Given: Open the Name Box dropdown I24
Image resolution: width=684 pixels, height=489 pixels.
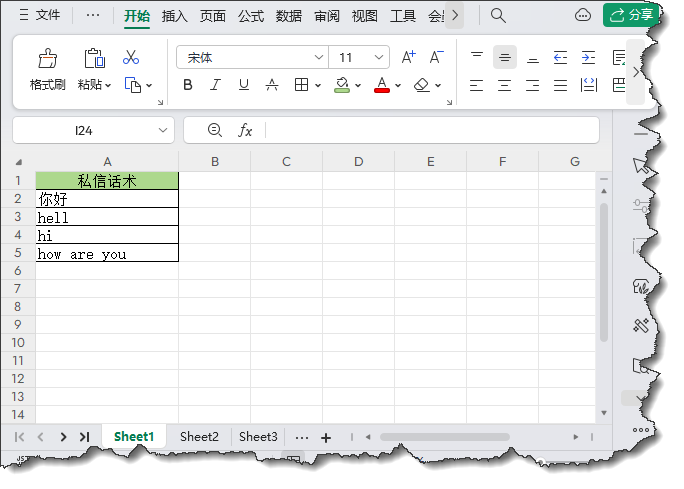Looking at the screenshot, I should click(163, 130).
